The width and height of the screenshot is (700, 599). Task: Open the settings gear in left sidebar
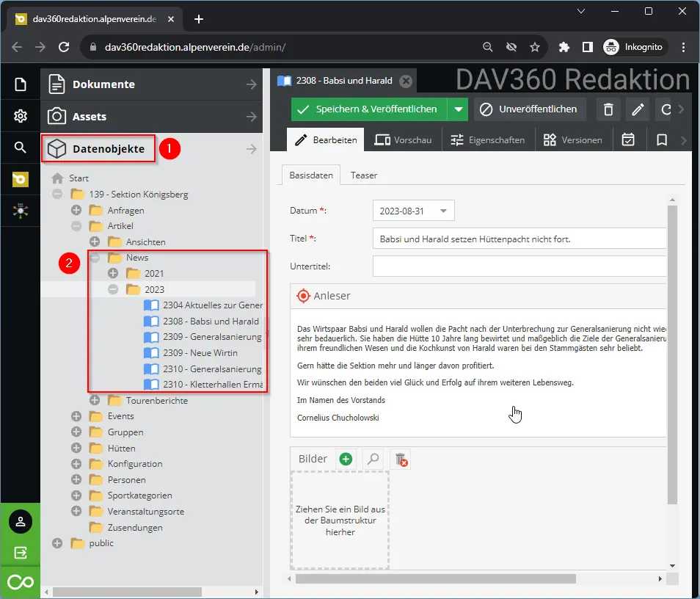(x=21, y=116)
